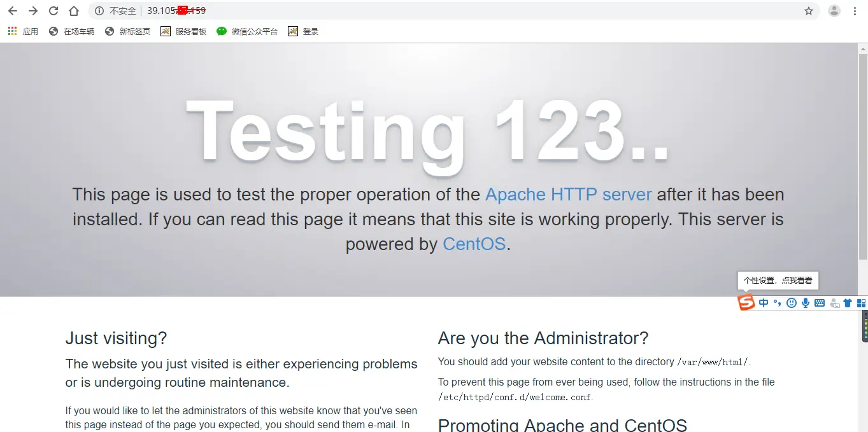Open Sogou skin shirt icon
This screenshot has height=432, width=868.
[x=848, y=303]
